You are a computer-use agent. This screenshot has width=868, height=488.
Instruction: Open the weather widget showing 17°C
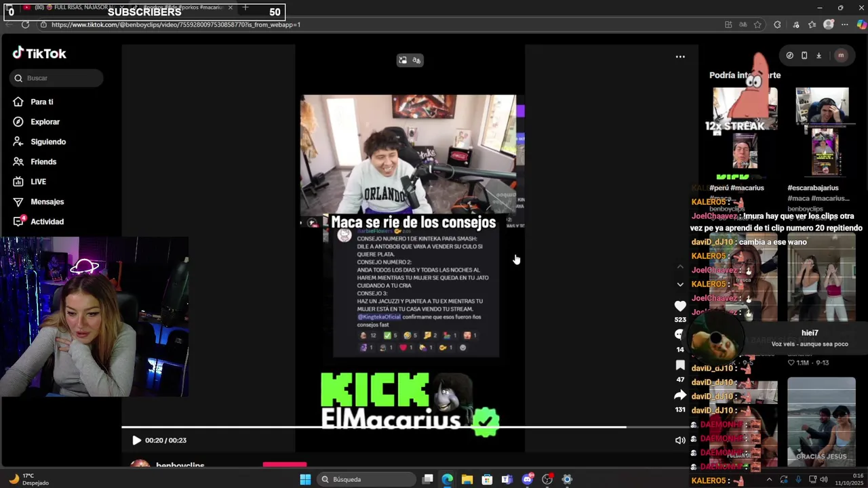(x=28, y=479)
